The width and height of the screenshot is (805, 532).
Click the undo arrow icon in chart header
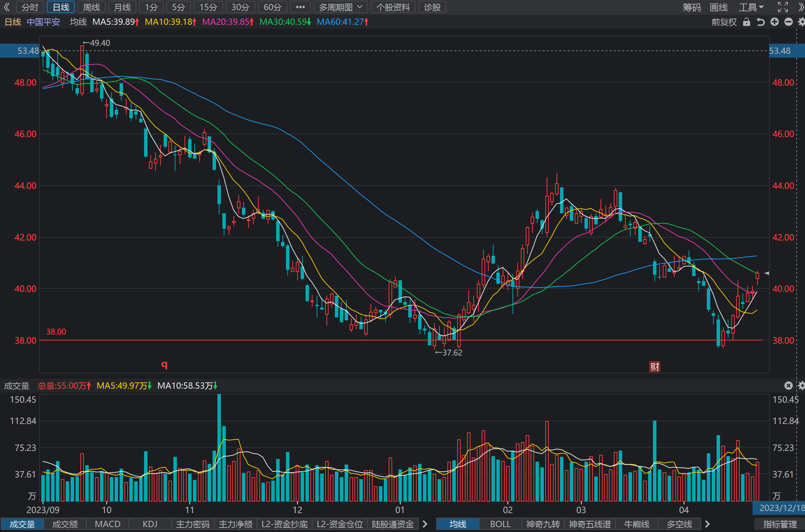coord(761,22)
